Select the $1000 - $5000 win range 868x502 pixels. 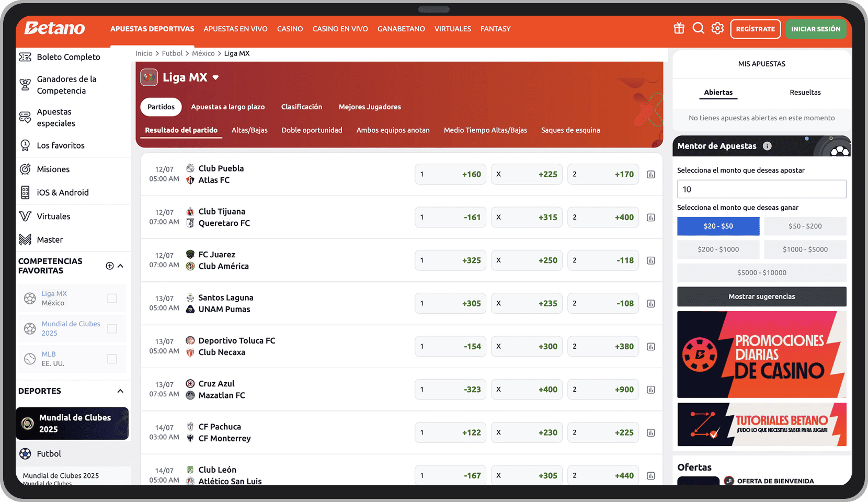(805, 249)
